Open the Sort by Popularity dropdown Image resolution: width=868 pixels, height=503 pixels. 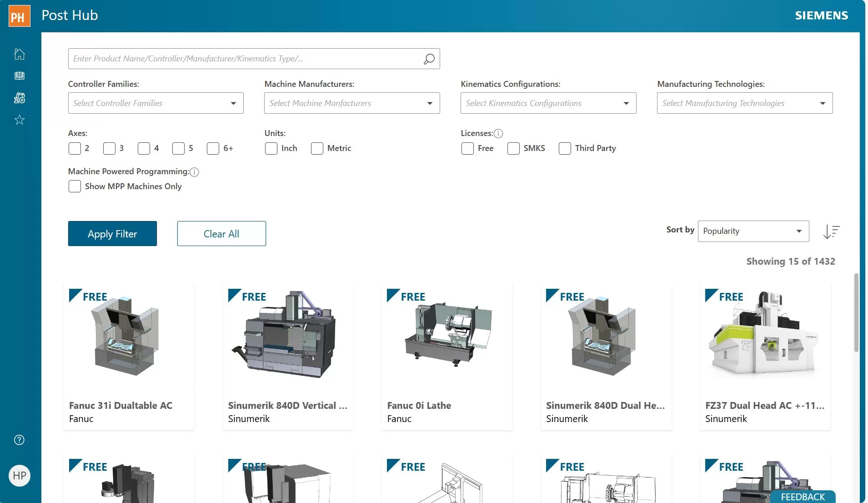pyautogui.click(x=753, y=231)
